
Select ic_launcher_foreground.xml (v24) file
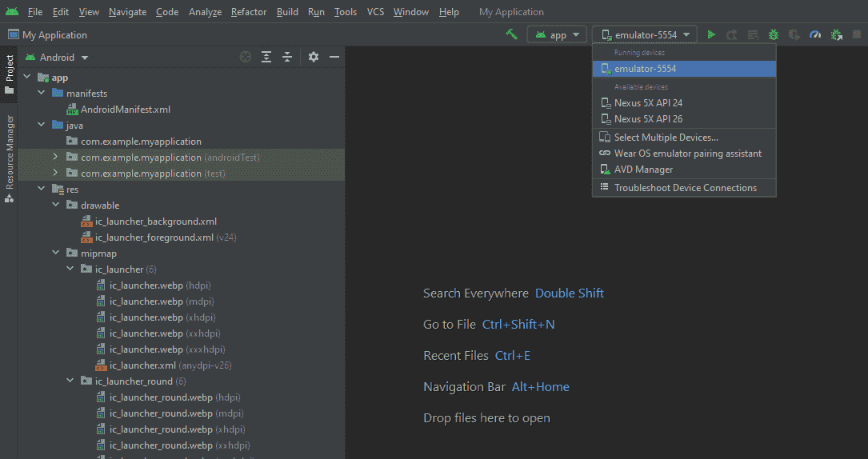pos(166,237)
